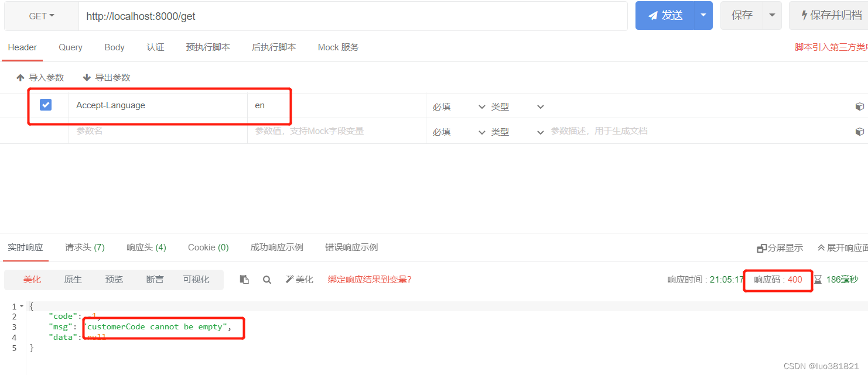Click the 美化 beautify wand button
This screenshot has height=375, width=868.
tap(299, 280)
